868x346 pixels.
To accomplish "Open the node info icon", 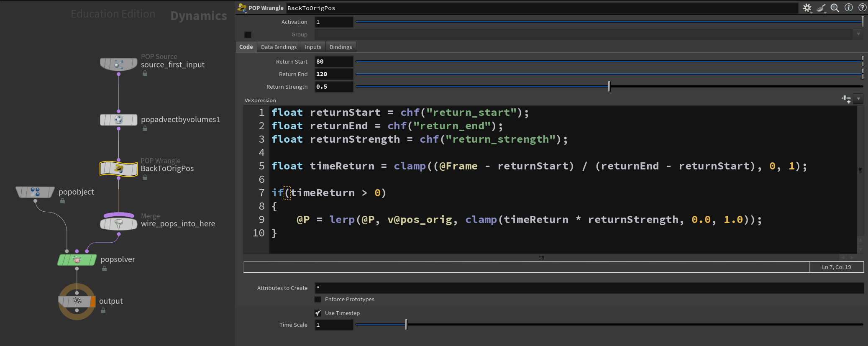I will (848, 8).
